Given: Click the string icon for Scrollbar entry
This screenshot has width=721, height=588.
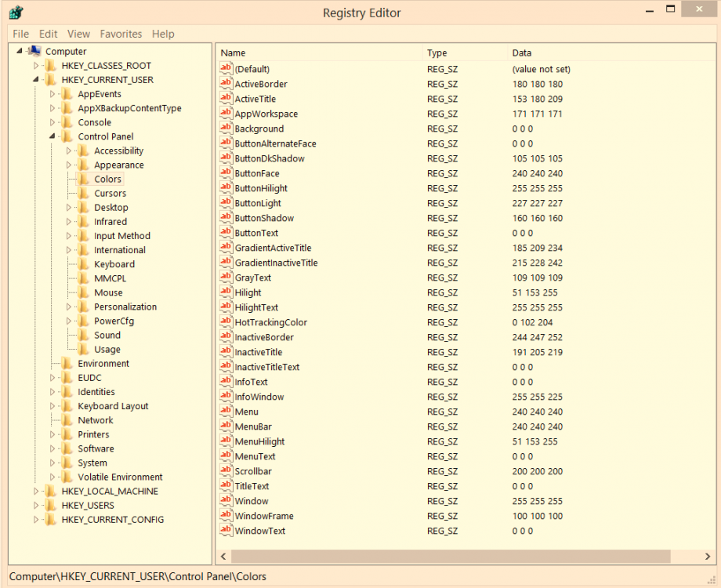Looking at the screenshot, I should click(x=226, y=470).
